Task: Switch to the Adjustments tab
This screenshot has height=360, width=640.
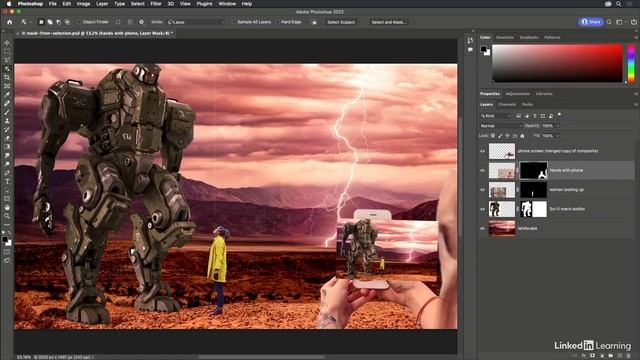Action: [517, 94]
